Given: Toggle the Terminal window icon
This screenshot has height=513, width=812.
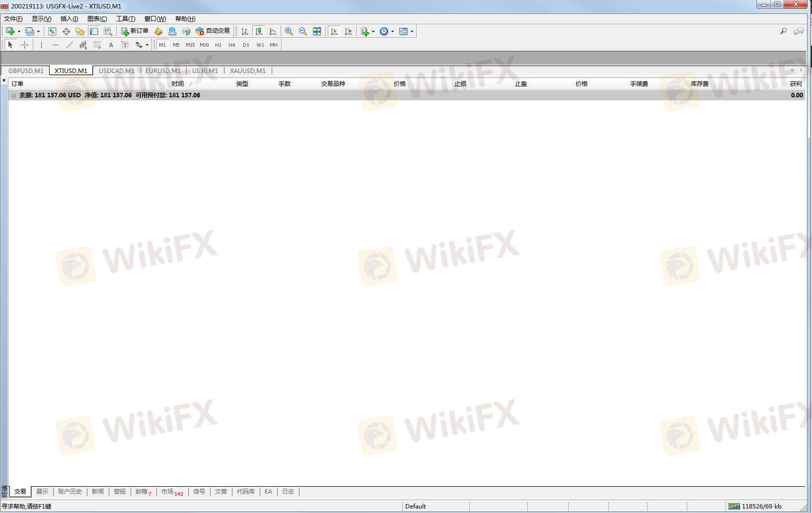Looking at the screenshot, I should [x=94, y=31].
